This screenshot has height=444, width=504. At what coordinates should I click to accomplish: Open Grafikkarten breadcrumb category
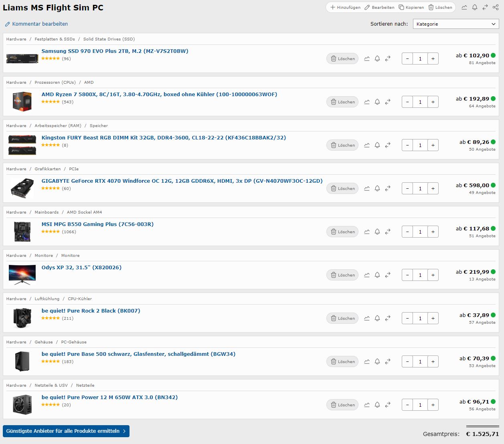click(x=48, y=169)
